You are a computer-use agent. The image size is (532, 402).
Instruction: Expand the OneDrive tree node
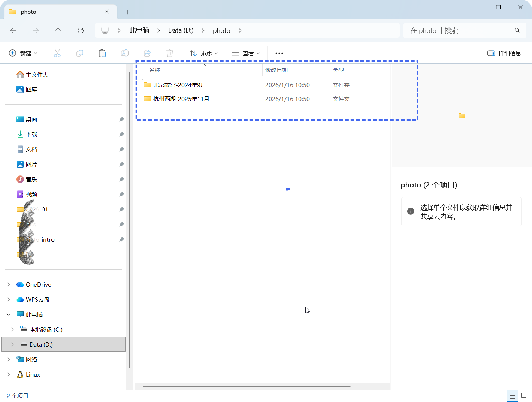tap(9, 284)
